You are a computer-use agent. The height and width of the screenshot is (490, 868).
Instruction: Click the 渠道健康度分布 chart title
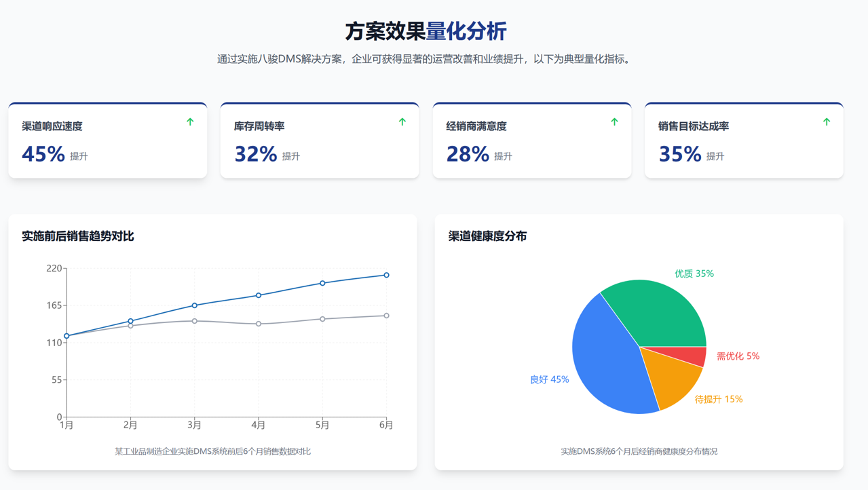[487, 236]
